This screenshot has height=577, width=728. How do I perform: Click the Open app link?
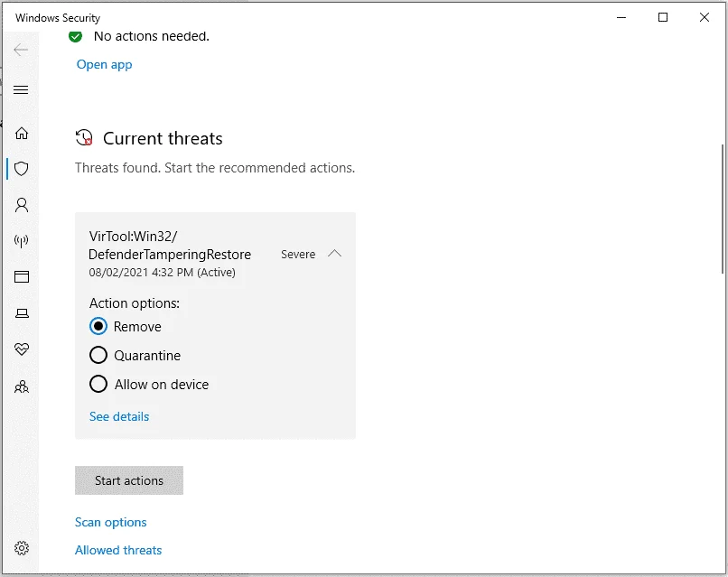(104, 64)
